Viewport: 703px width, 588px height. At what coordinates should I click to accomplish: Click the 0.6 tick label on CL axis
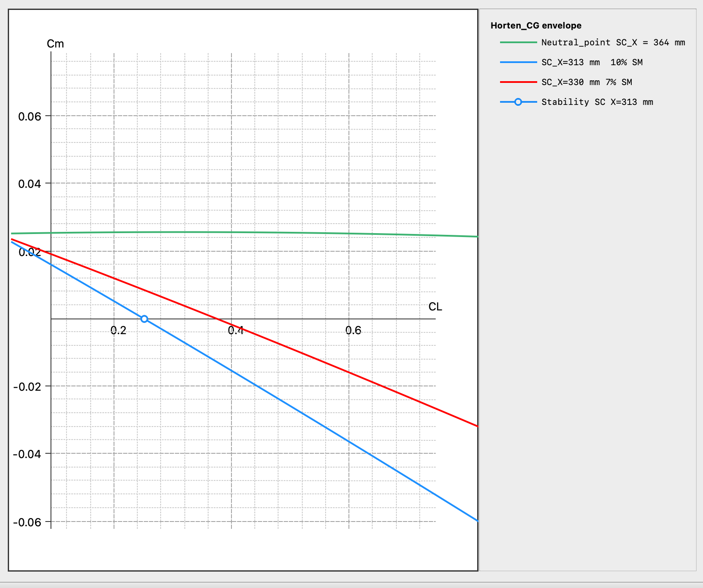(x=353, y=331)
